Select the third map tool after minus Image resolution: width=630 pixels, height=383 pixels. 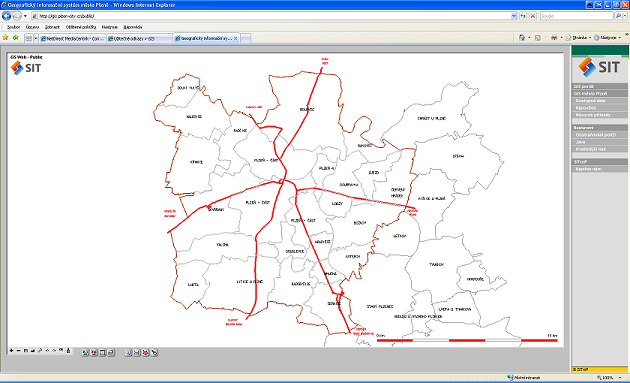click(25, 350)
